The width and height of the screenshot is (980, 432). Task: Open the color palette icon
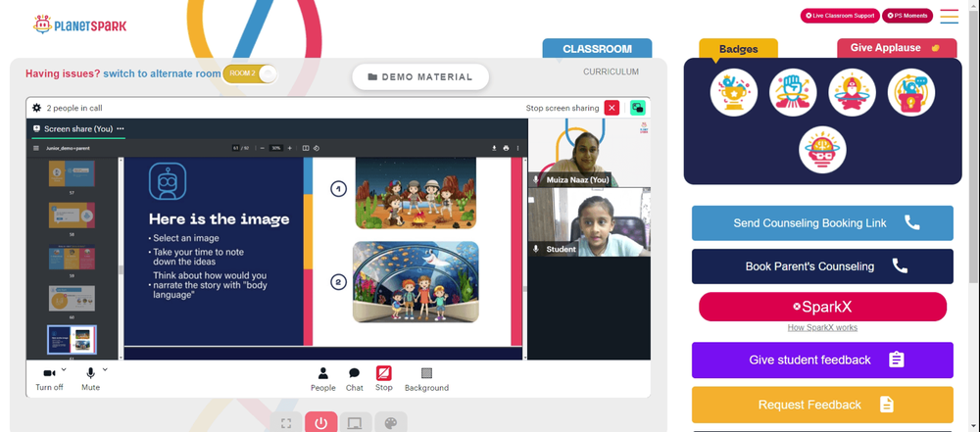[391, 423]
